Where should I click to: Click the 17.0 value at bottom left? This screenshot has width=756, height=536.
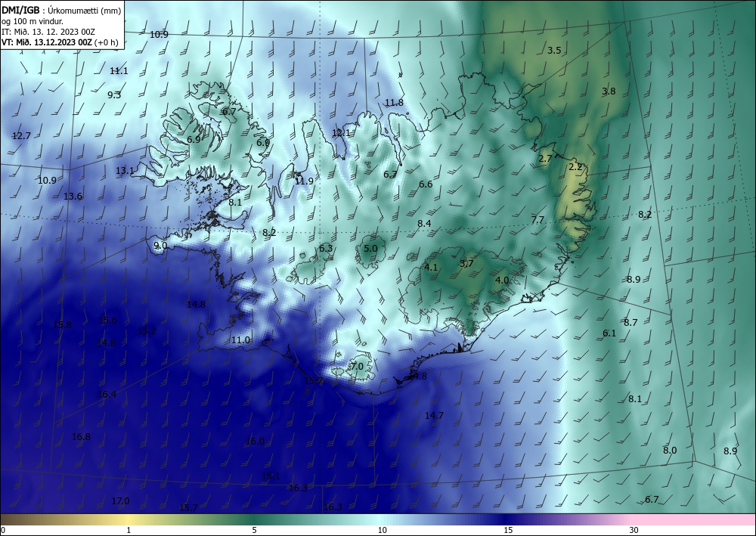(x=120, y=501)
